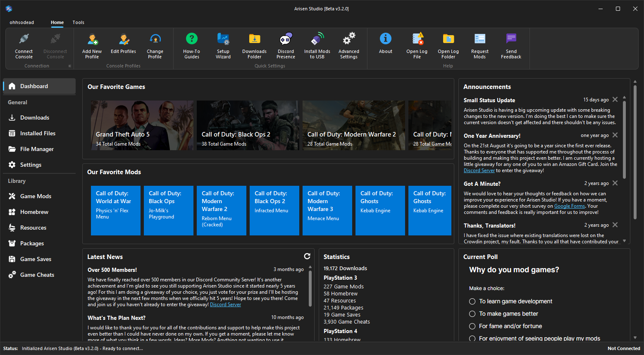Viewport: 644px width, 355px height.
Task: Toggle Discord Presence
Action: (x=286, y=46)
